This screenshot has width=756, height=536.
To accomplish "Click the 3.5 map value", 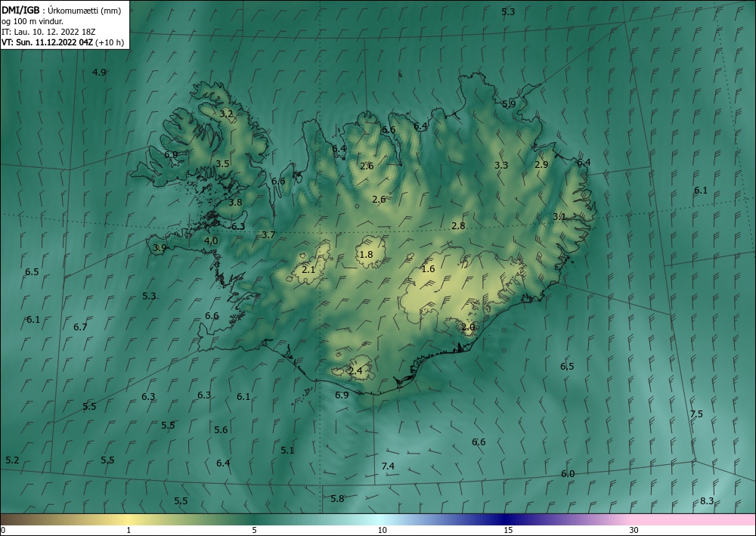I will (x=222, y=164).
